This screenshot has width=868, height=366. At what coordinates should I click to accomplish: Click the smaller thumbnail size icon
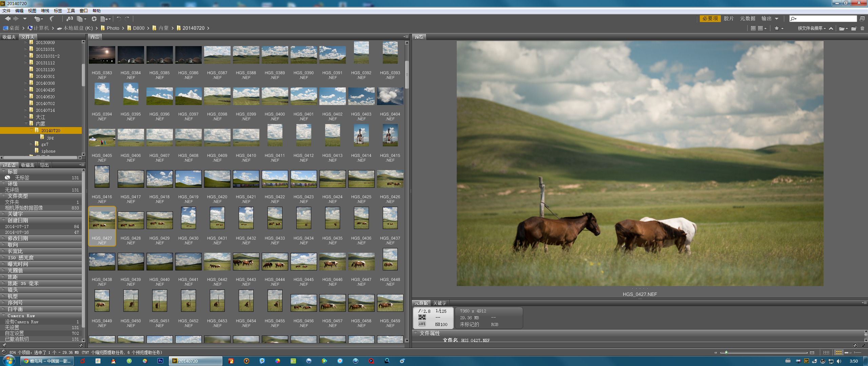(x=716, y=352)
